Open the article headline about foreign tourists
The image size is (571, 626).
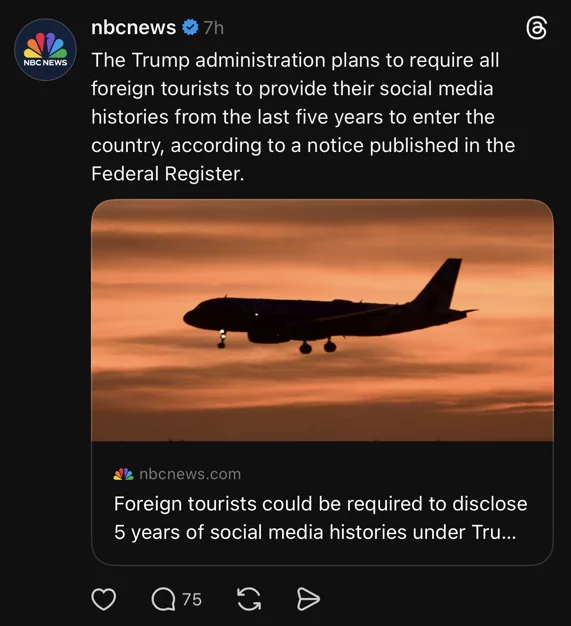tap(321, 518)
